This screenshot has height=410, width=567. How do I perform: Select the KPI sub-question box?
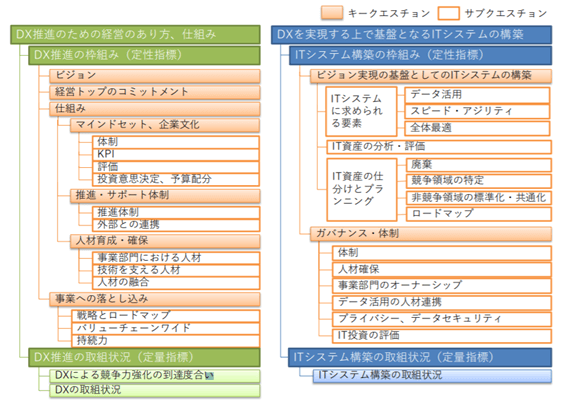click(176, 154)
